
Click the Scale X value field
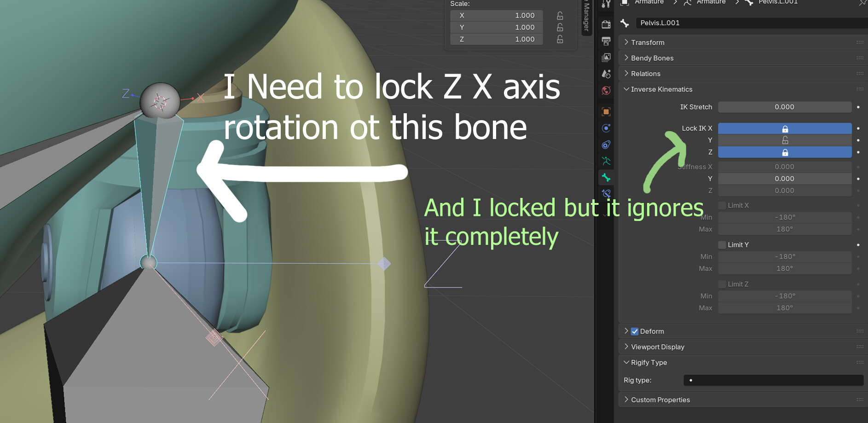coord(497,16)
